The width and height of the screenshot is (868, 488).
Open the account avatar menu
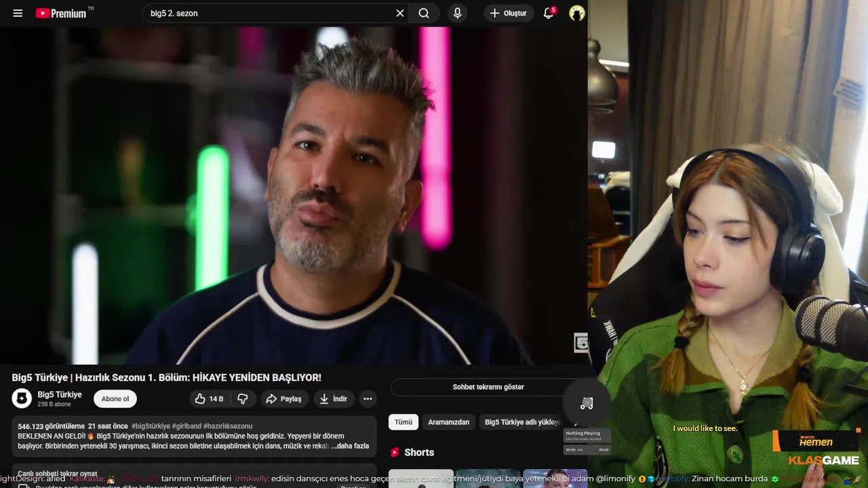[x=577, y=13]
